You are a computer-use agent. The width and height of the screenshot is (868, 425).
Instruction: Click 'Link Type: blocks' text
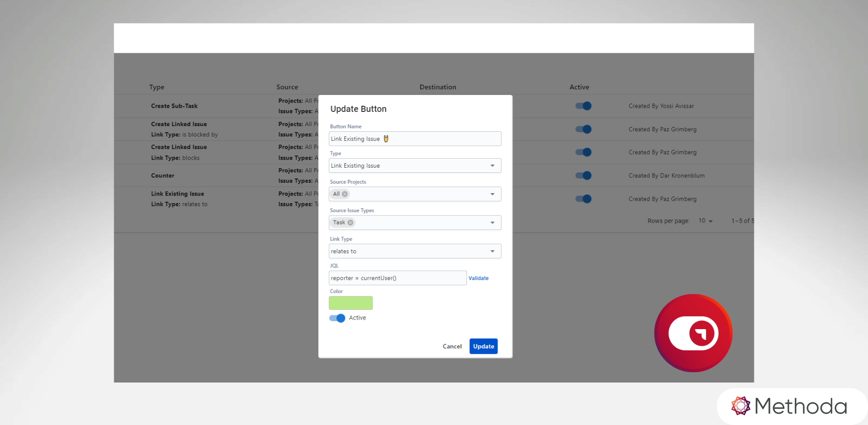(x=175, y=158)
